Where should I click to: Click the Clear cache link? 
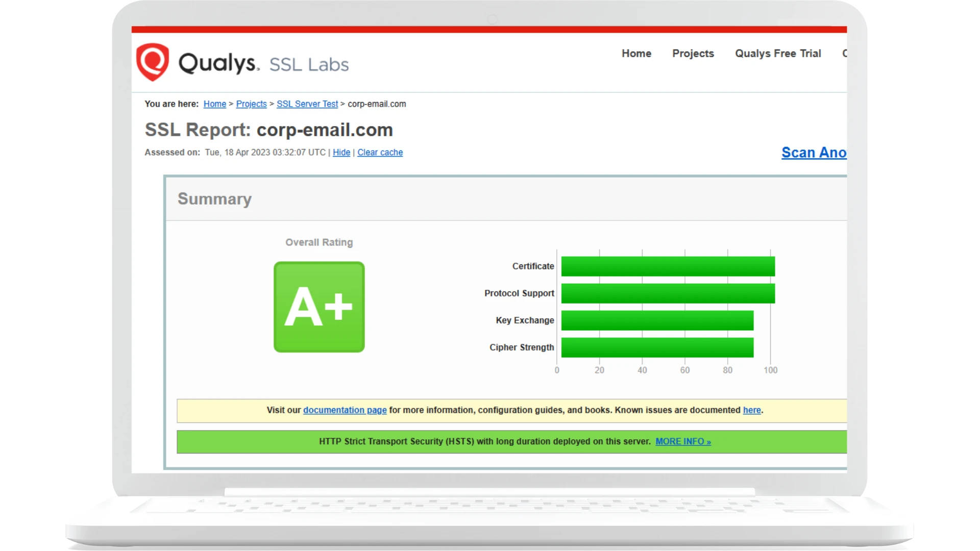[380, 153]
